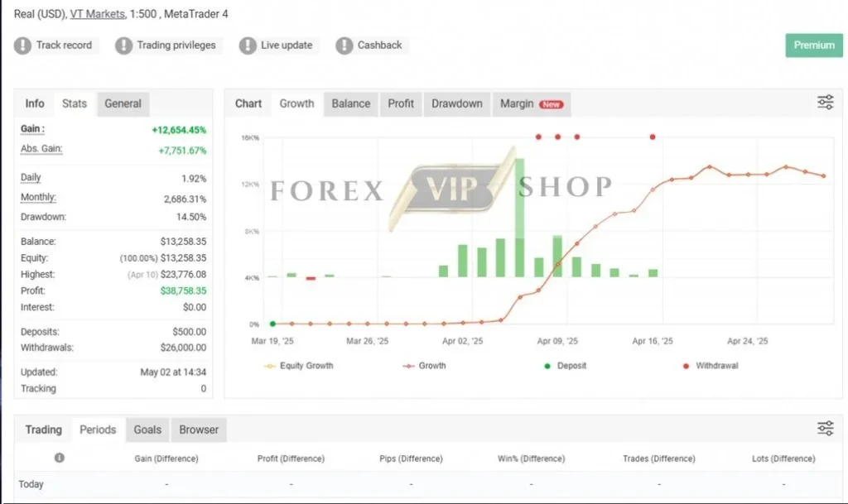848x504 pixels.
Task: Toggle Growth series in chart legend
Action: [x=424, y=366]
